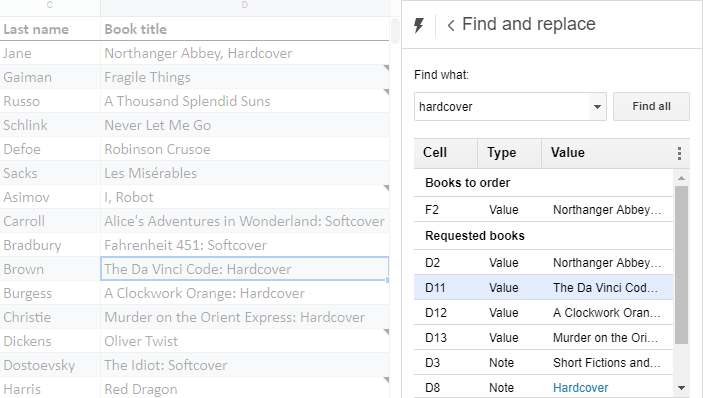Click the Last name header cell
The height and width of the screenshot is (398, 703).
50,29
